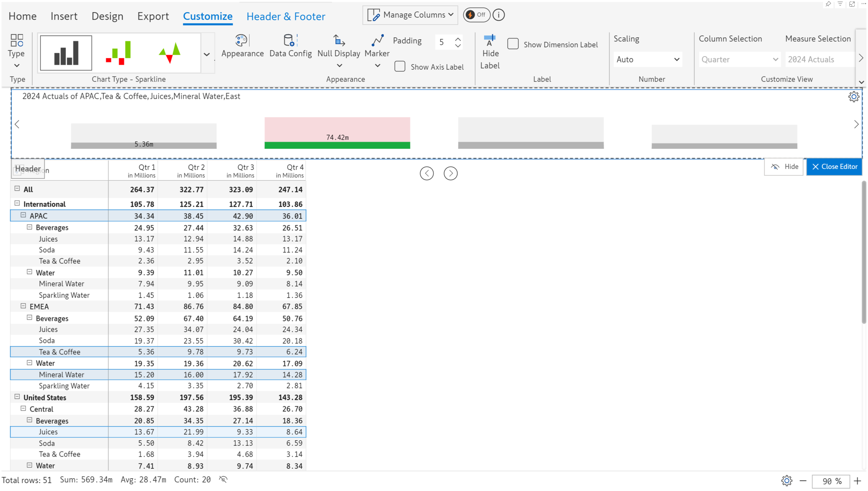The width and height of the screenshot is (868, 491).
Task: Select the win-loss triangle sparkline type
Action: tap(170, 53)
